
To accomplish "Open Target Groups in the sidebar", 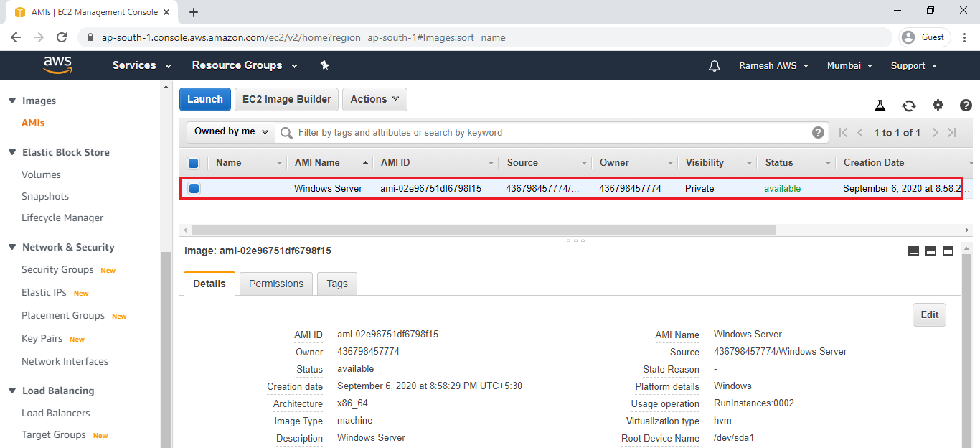I will [54, 434].
